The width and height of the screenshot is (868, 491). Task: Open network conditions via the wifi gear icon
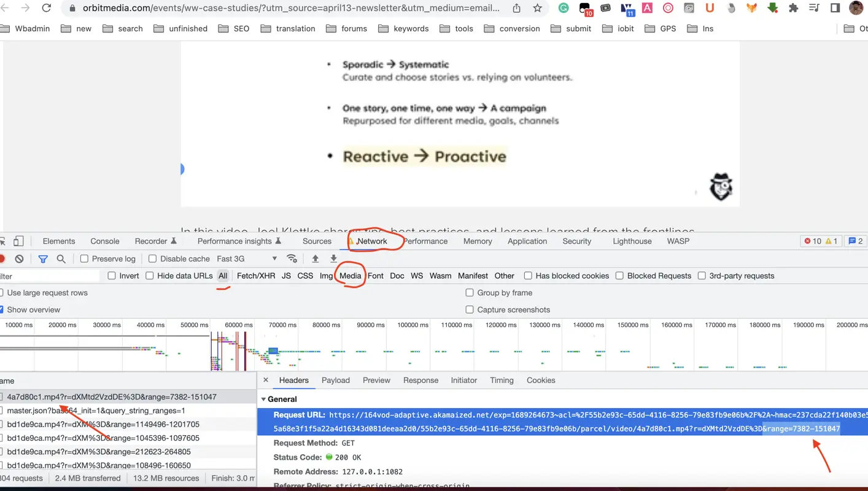coord(292,258)
